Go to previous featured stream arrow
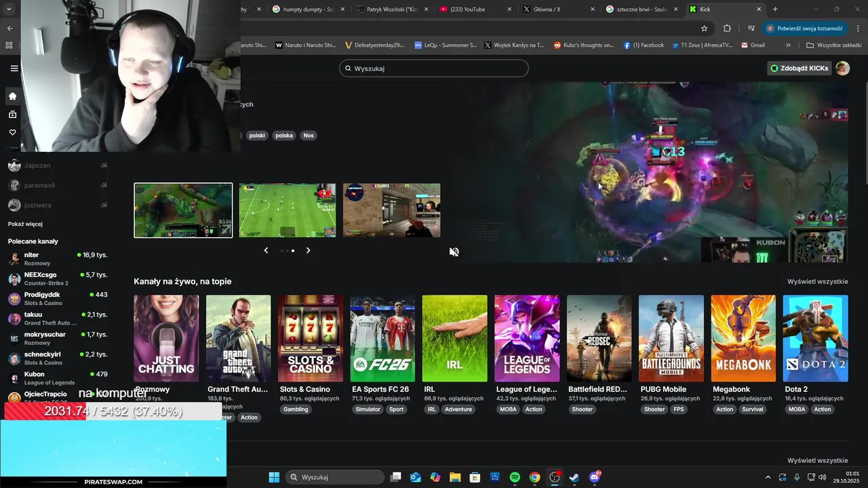This screenshot has height=488, width=868. pos(266,250)
